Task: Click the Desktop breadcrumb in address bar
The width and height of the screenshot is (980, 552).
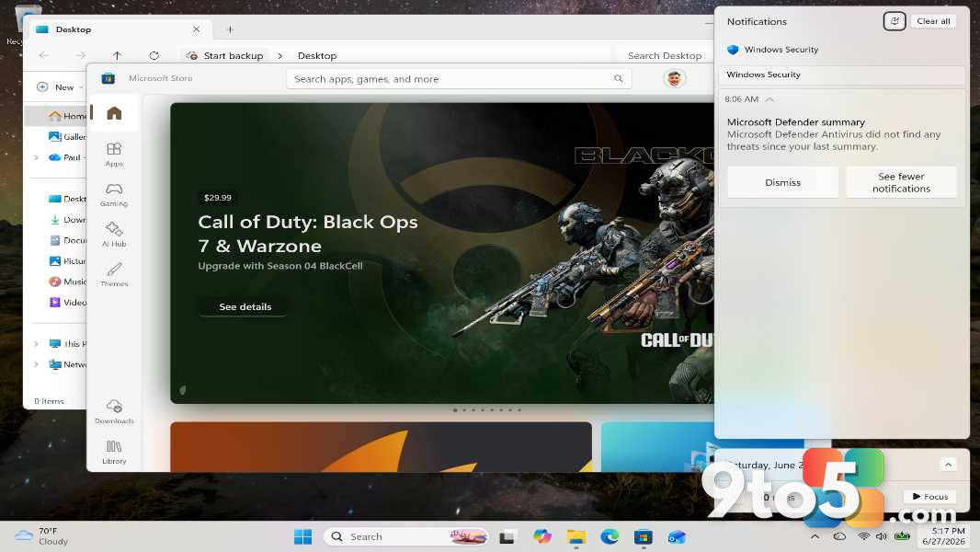Action: tap(317, 55)
